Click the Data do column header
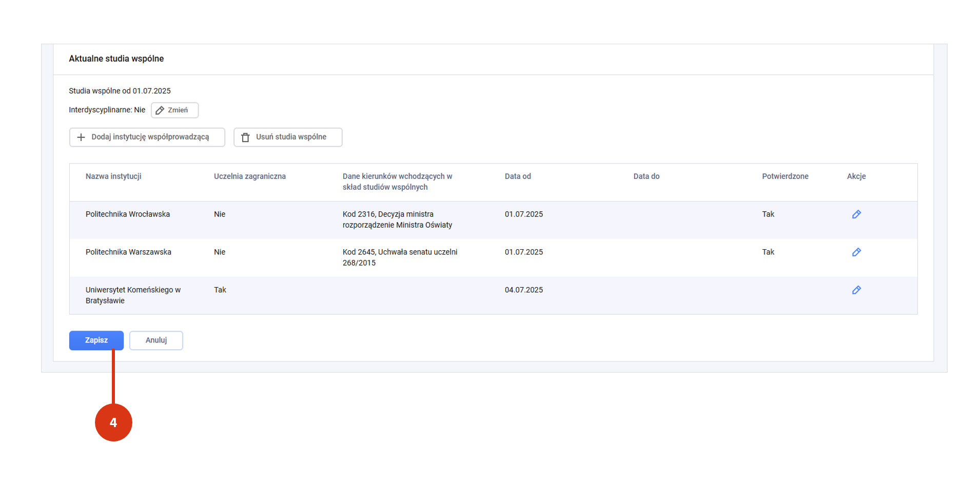The width and height of the screenshot is (980, 484). [x=646, y=176]
